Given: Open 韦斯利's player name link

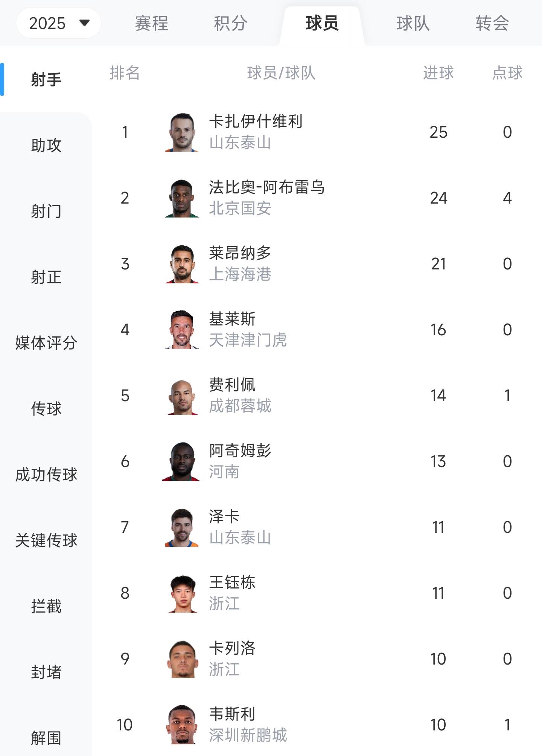Looking at the screenshot, I should 232,714.
